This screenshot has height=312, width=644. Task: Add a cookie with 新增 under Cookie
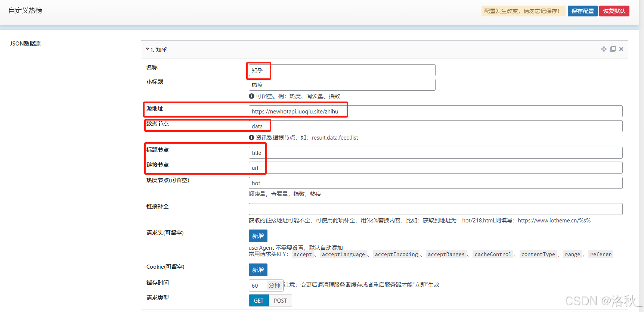click(258, 270)
